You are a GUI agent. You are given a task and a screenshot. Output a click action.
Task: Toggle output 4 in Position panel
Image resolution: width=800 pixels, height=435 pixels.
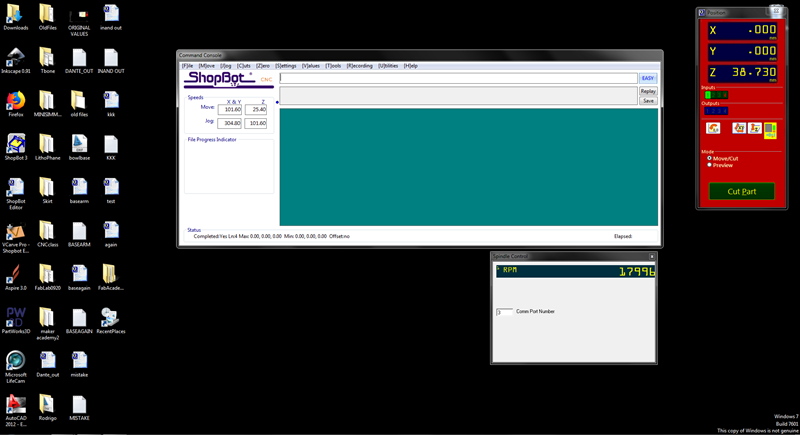pyautogui.click(x=725, y=111)
